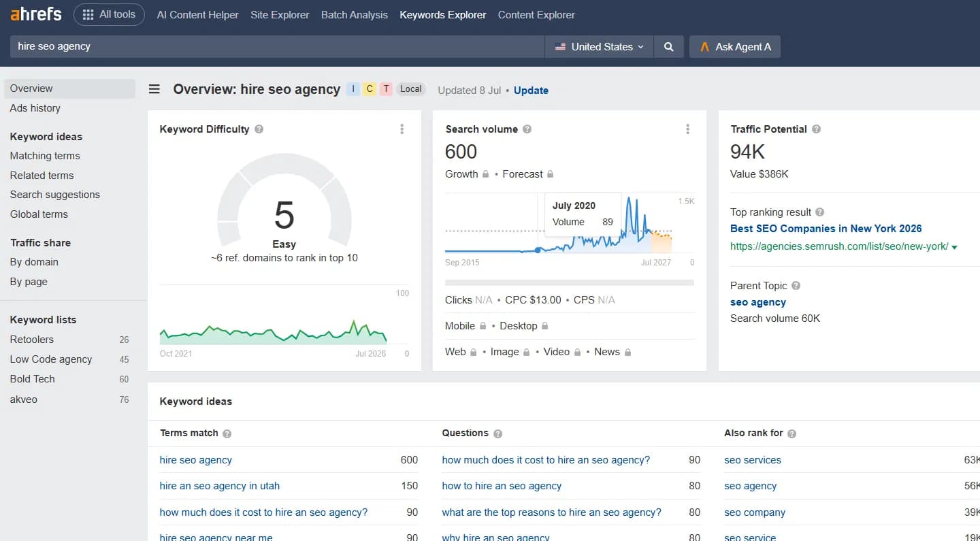The height and width of the screenshot is (541, 980).
Task: Open Best SEO Companies in New York link
Action: tap(826, 229)
